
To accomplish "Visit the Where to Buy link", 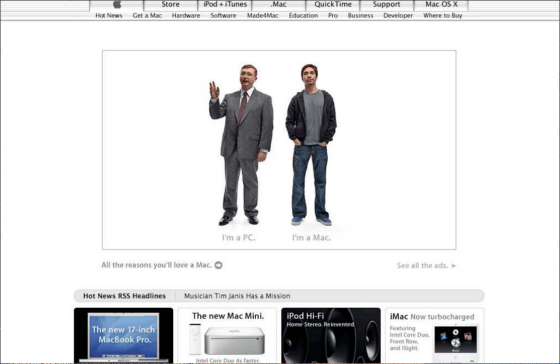I will click(x=442, y=16).
